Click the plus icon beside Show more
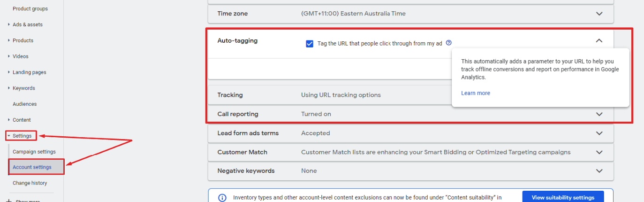This screenshot has height=202, width=644. click(8, 200)
